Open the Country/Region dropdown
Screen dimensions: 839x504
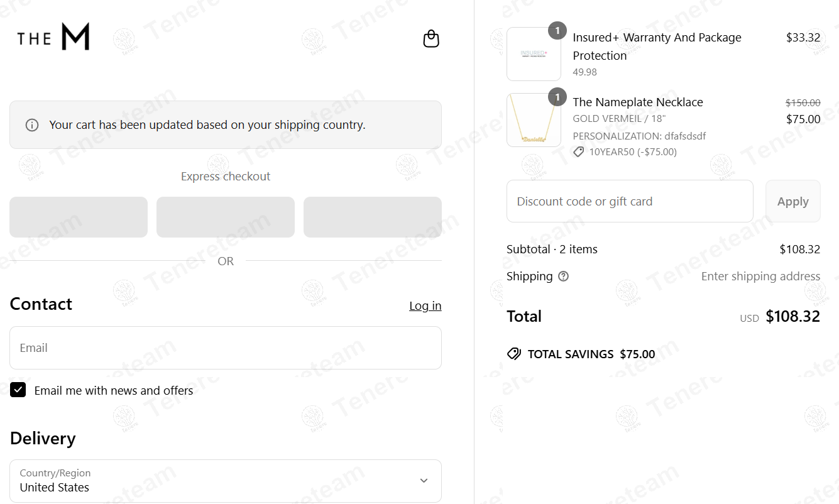226,481
